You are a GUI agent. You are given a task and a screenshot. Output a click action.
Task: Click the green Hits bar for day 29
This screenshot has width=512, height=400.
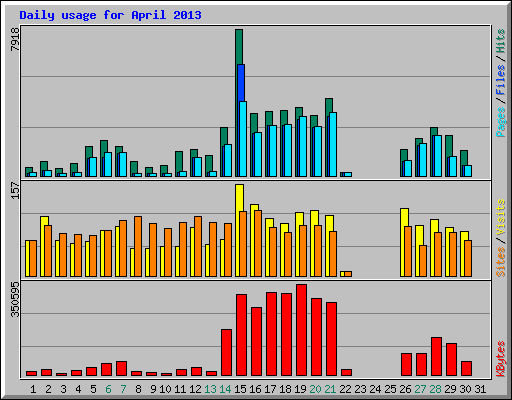tap(449, 145)
